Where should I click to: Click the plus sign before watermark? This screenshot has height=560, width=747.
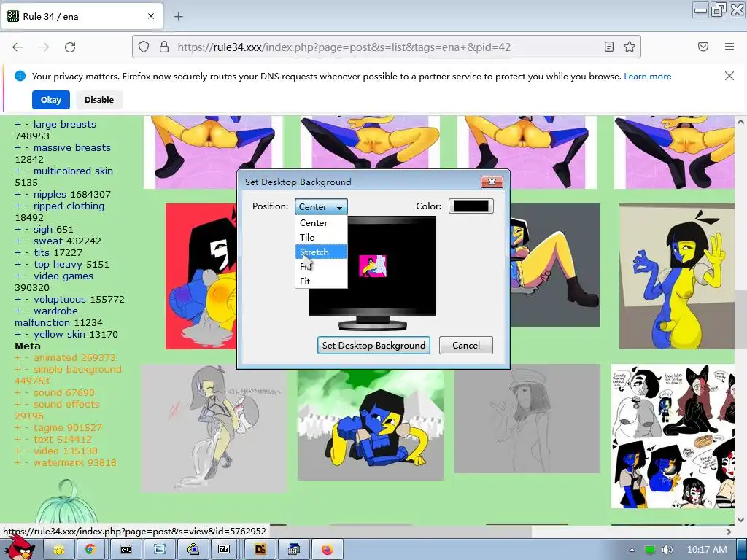point(18,463)
